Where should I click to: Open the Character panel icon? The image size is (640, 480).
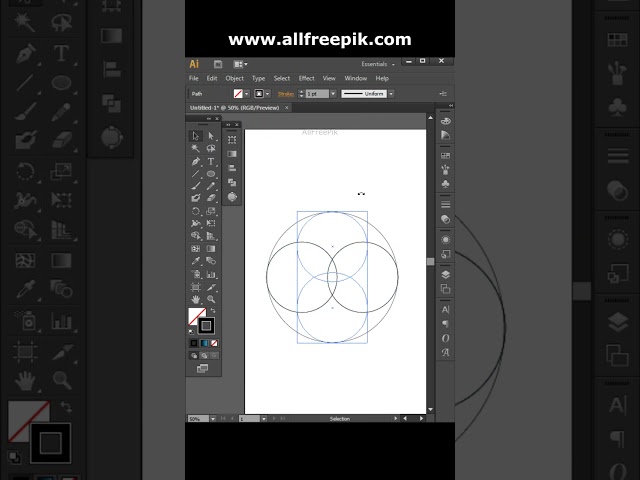[445, 309]
